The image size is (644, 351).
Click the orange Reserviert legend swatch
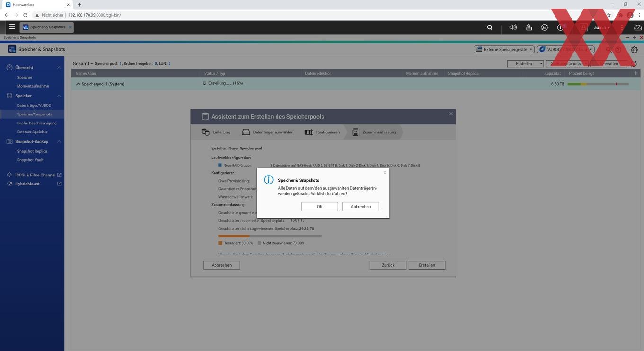tap(220, 243)
